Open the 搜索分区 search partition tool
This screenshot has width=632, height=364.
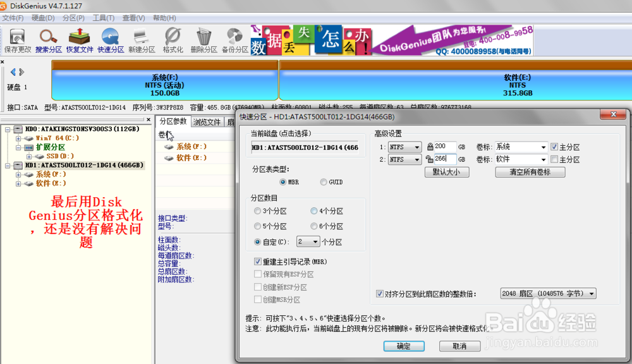click(49, 40)
